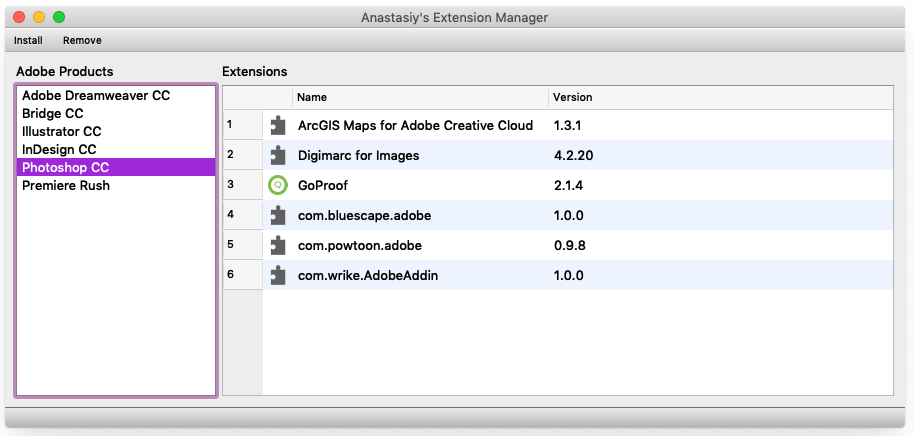Click the green GoProof extension icon
Viewport: 914px width, 436px height.
click(x=278, y=185)
